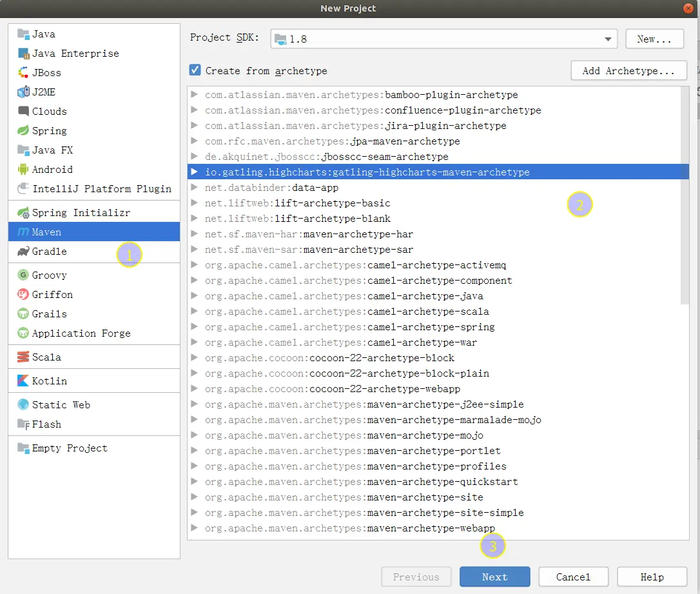
Task: Click the Spring Initializr icon
Action: pyautogui.click(x=23, y=213)
